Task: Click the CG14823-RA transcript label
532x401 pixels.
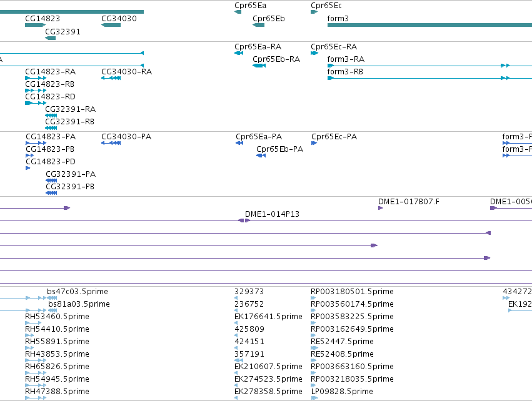Action: [x=51, y=72]
